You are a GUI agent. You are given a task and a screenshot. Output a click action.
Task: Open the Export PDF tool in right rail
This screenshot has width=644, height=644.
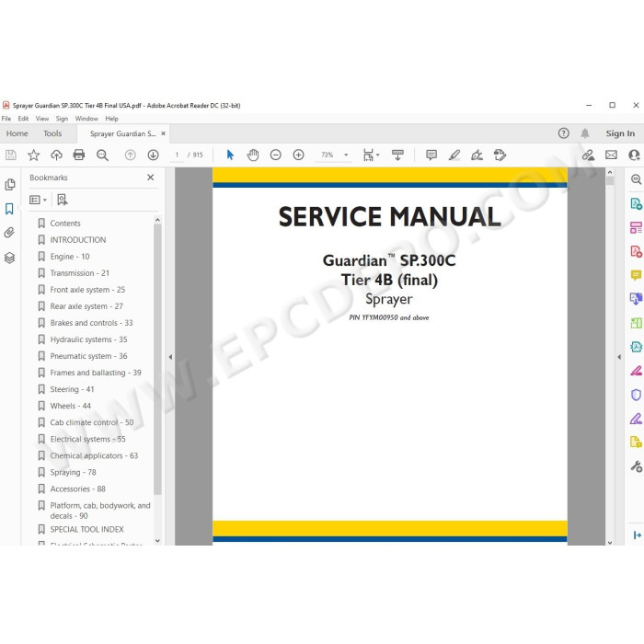tap(636, 203)
